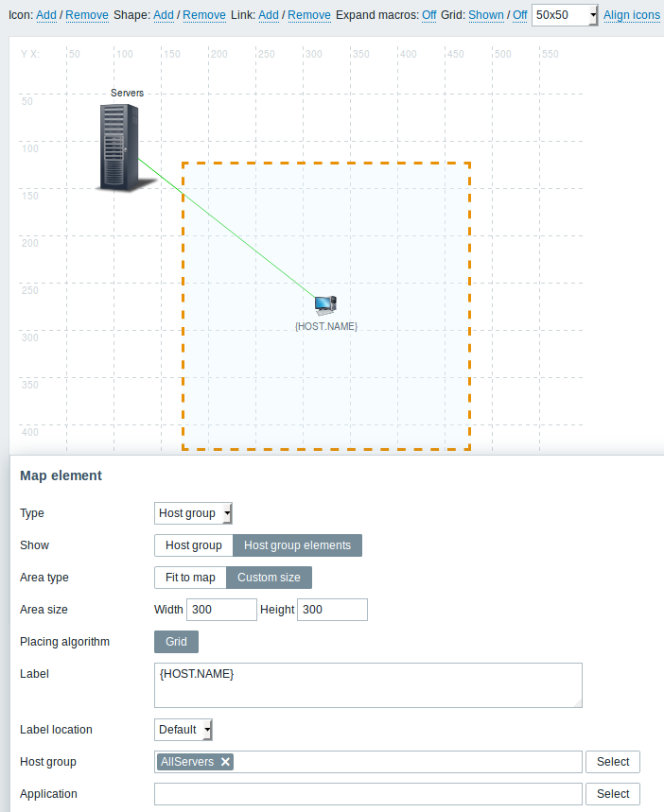
Task: Click Icon Remove link
Action: (87, 15)
